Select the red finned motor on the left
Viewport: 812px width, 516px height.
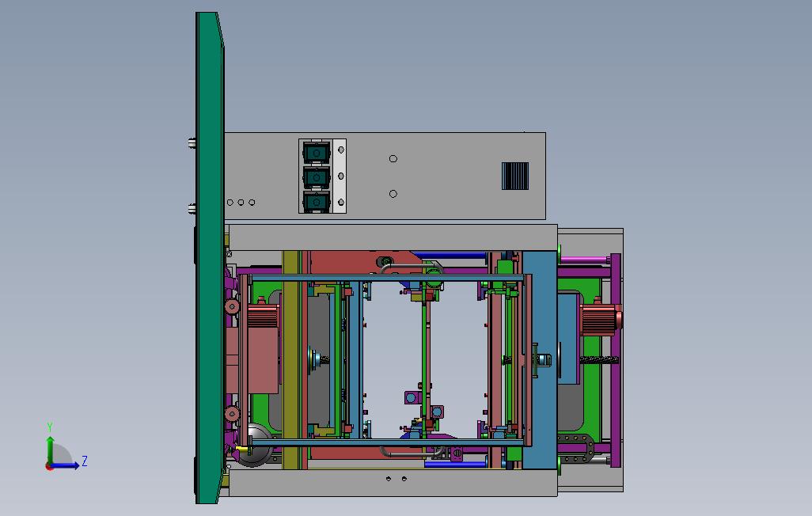pos(263,316)
